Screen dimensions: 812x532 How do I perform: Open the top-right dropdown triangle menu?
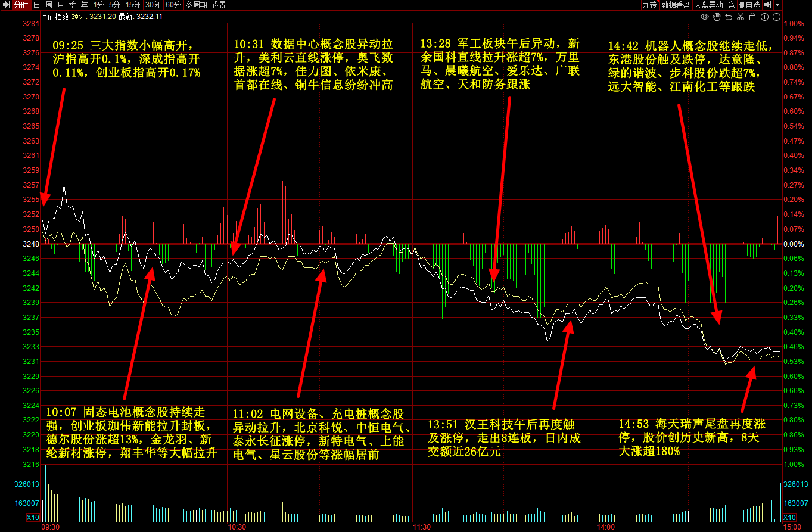(x=778, y=5)
